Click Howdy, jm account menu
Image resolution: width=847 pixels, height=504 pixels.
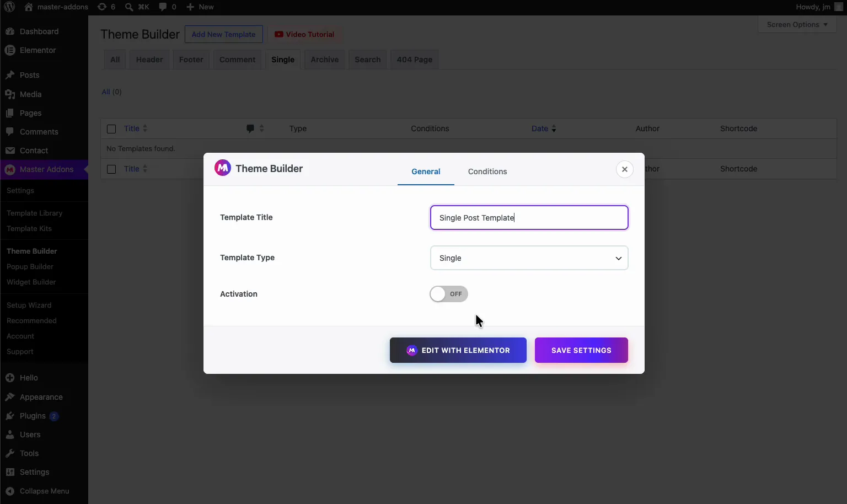[819, 7]
